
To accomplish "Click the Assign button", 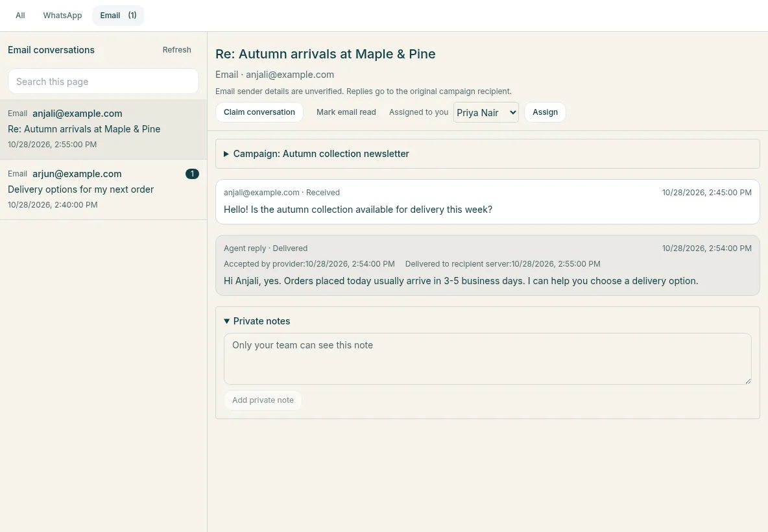I will [x=545, y=112].
